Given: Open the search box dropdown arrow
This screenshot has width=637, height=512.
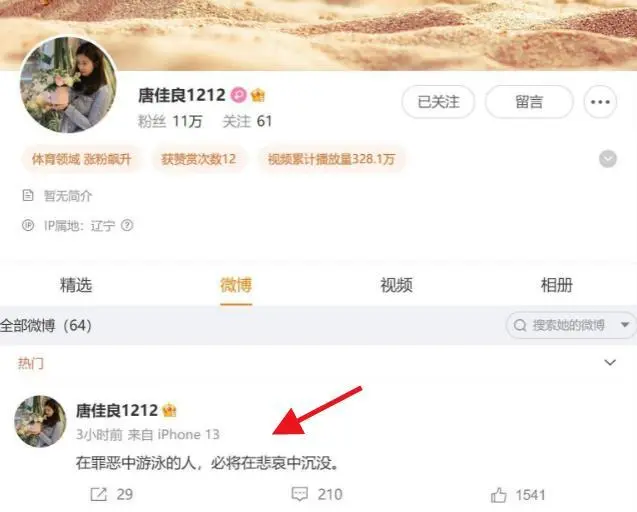Looking at the screenshot, I should click(x=625, y=325).
